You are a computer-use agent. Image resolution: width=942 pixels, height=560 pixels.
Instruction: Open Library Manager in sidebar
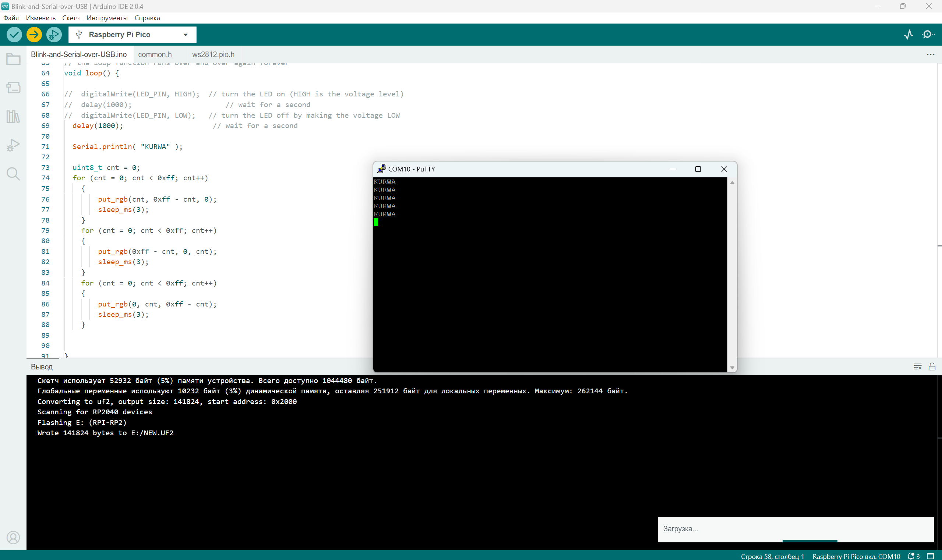[13, 117]
